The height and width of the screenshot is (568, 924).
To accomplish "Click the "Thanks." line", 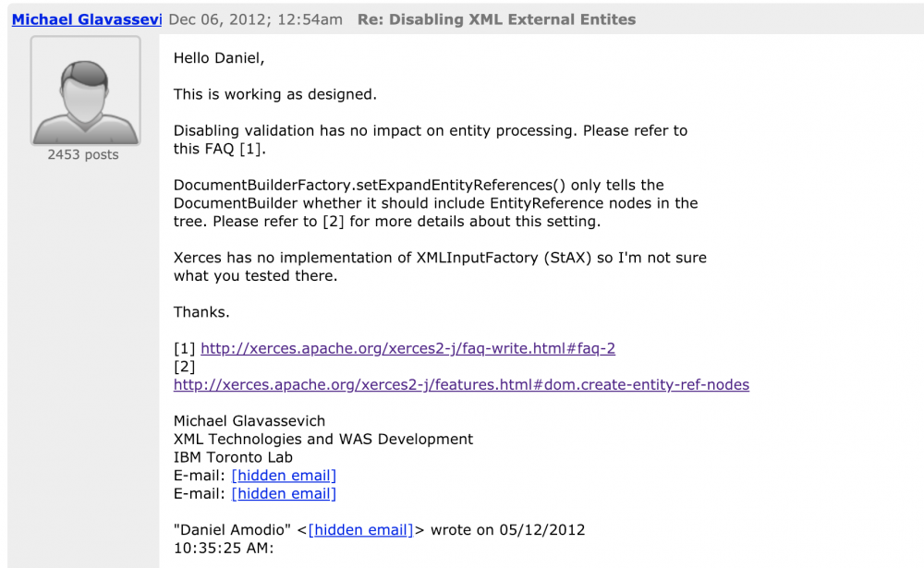I will click(201, 312).
